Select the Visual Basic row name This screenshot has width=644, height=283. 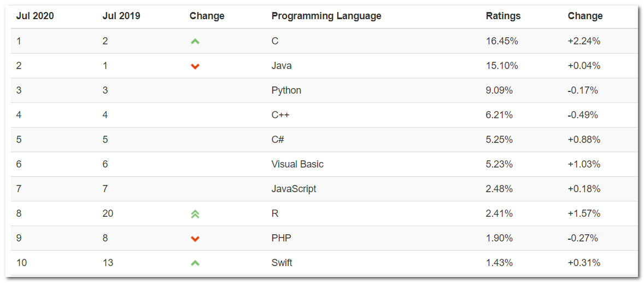[x=297, y=164]
